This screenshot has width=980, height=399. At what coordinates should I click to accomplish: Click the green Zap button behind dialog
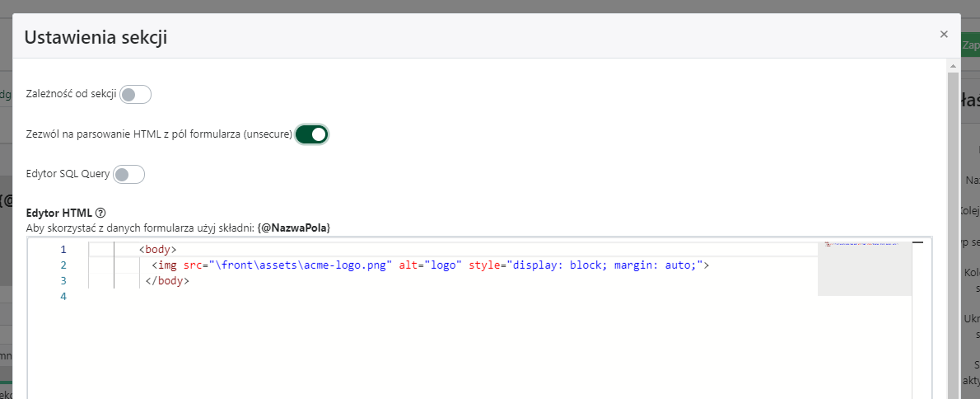(969, 46)
